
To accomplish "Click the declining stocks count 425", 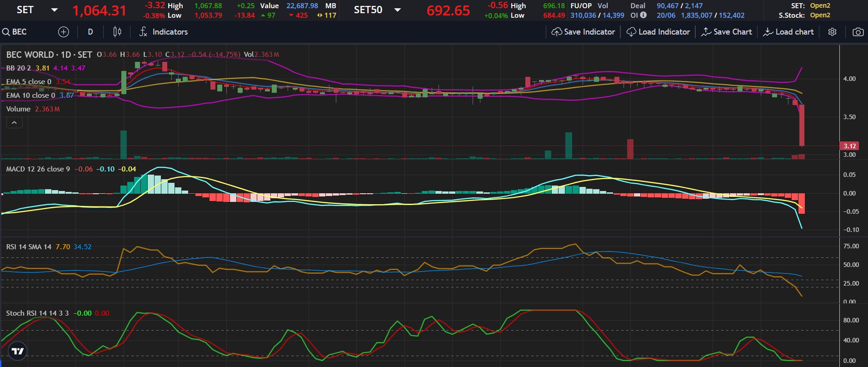I will (x=302, y=15).
